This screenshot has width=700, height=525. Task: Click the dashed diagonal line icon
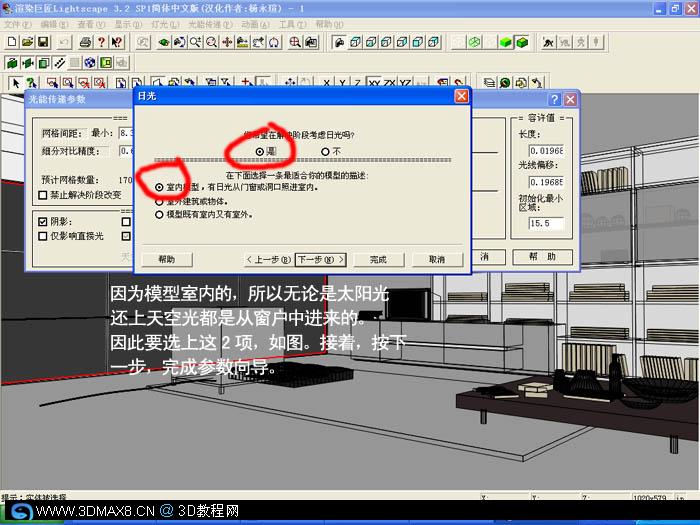[59, 63]
